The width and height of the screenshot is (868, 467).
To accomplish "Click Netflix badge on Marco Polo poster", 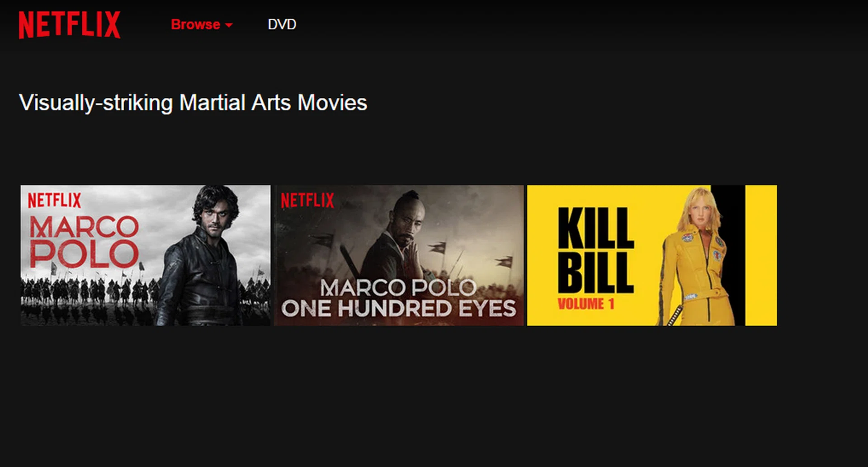I will point(54,200).
